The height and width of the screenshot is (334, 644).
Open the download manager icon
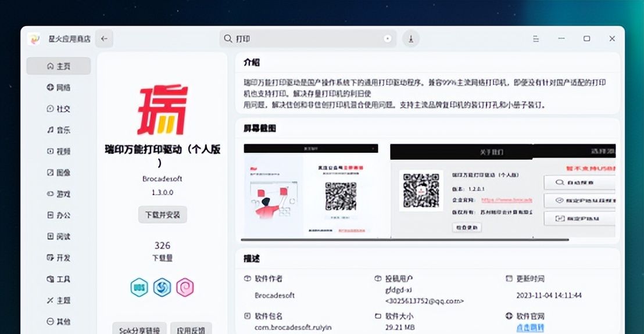(x=411, y=38)
